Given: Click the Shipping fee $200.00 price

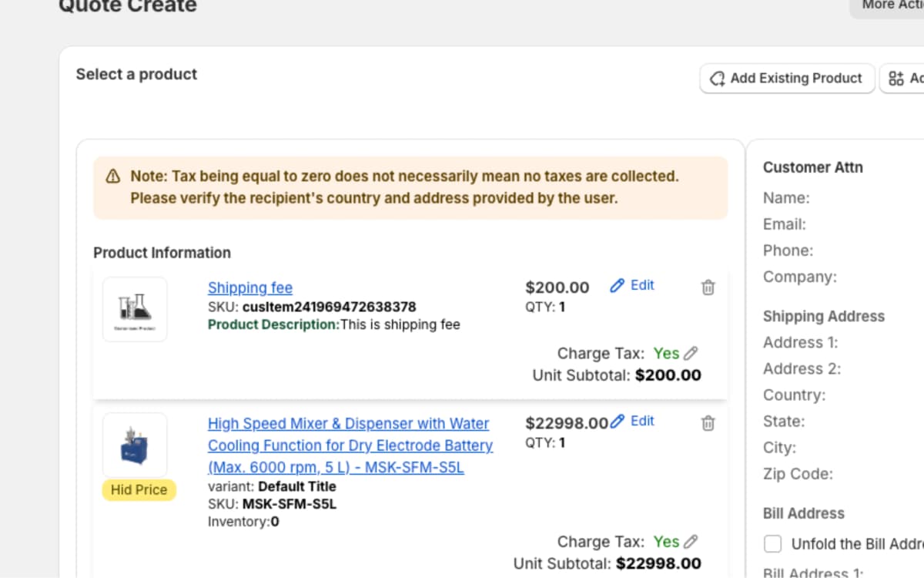Looking at the screenshot, I should [x=557, y=287].
